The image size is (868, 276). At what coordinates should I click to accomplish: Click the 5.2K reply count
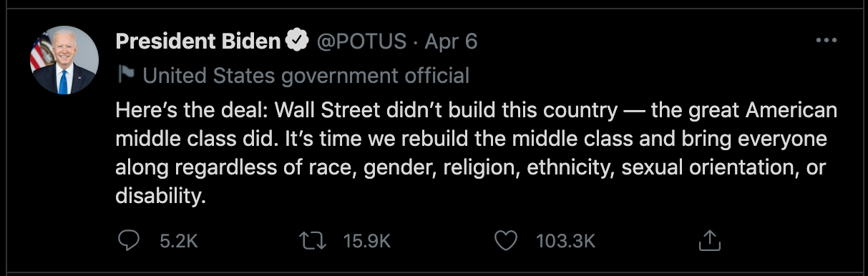(x=178, y=241)
